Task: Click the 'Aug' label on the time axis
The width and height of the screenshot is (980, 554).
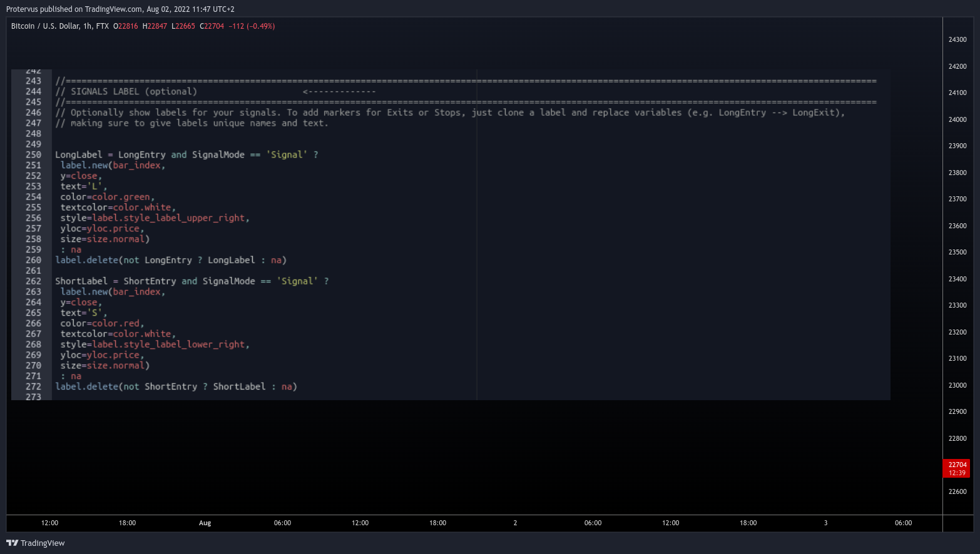Action: (x=205, y=523)
